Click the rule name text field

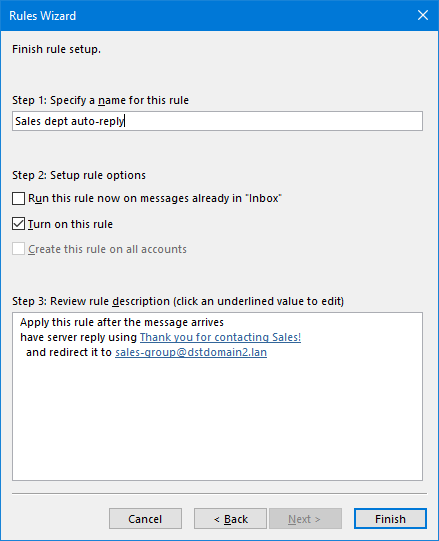click(217, 121)
